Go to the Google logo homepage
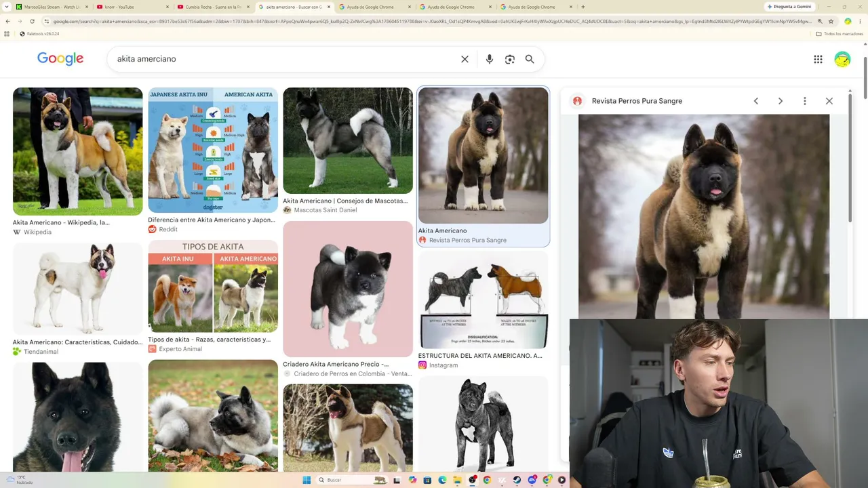The image size is (868, 488). 60,59
